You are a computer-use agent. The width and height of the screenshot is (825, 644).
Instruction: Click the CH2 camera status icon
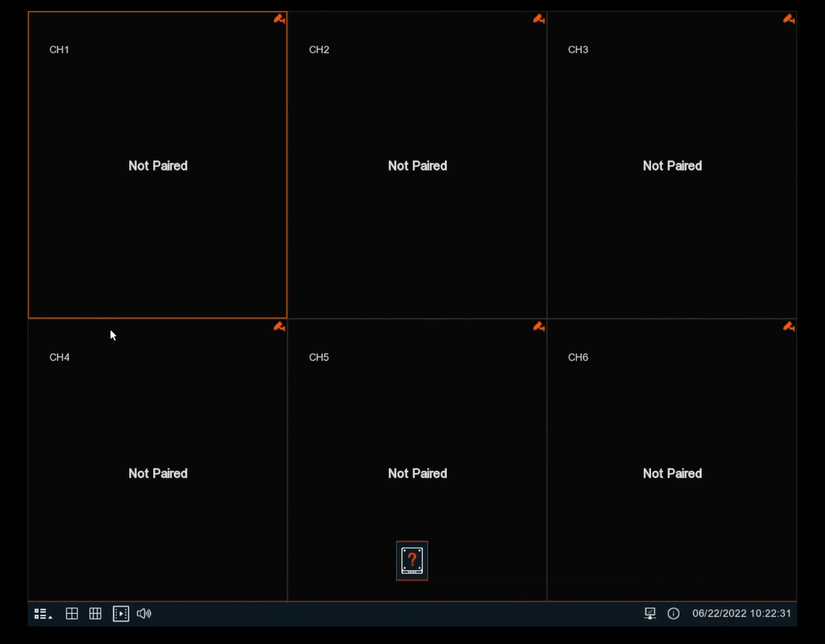pyautogui.click(x=539, y=19)
